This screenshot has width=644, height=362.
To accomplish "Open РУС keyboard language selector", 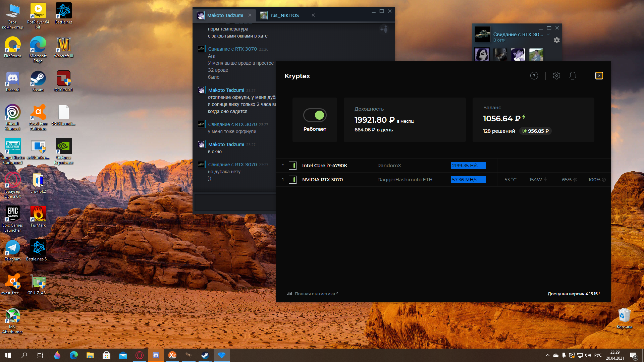I will (x=598, y=355).
